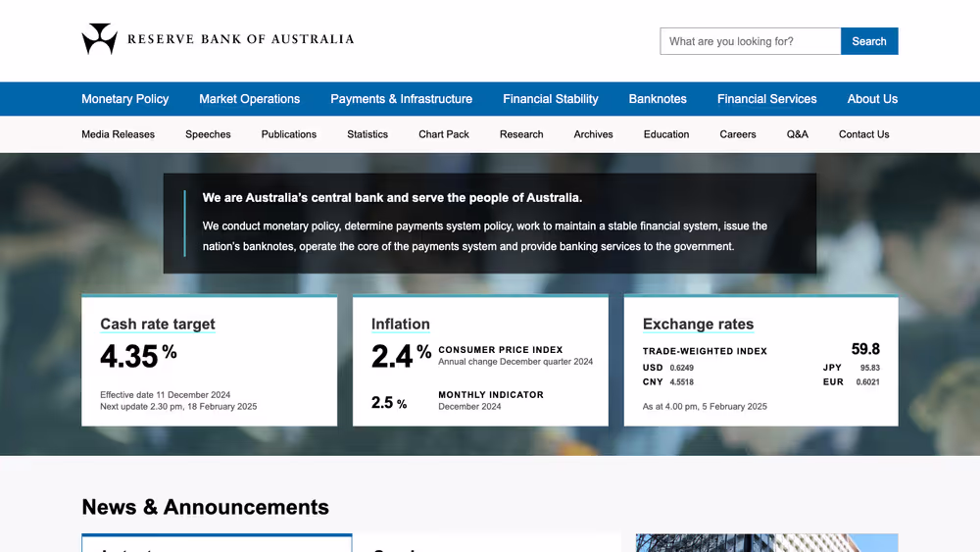The image size is (980, 552).
Task: Open the Publications page
Action: [289, 134]
